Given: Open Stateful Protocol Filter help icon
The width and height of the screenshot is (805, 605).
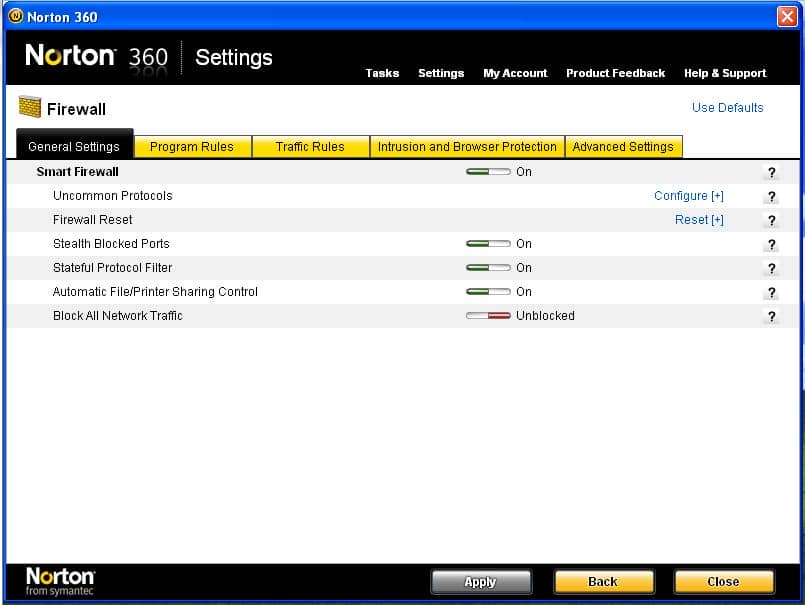Looking at the screenshot, I should tap(771, 268).
